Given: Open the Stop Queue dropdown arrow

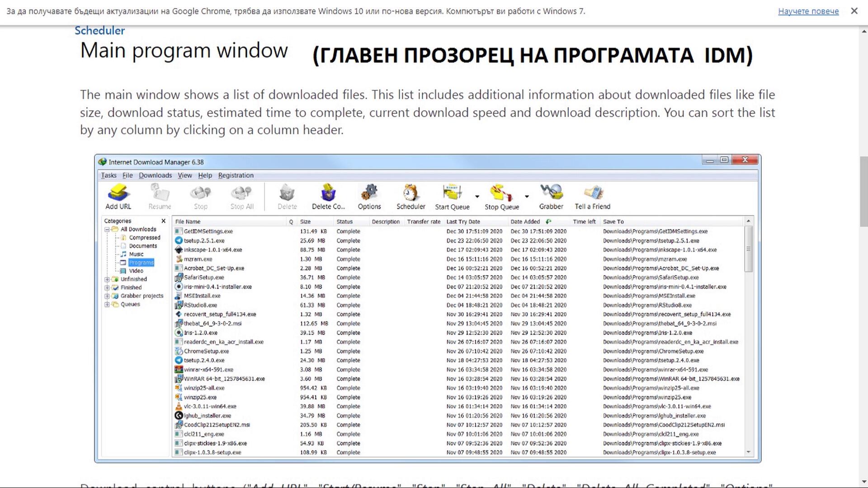Looking at the screenshot, I should pos(527,197).
